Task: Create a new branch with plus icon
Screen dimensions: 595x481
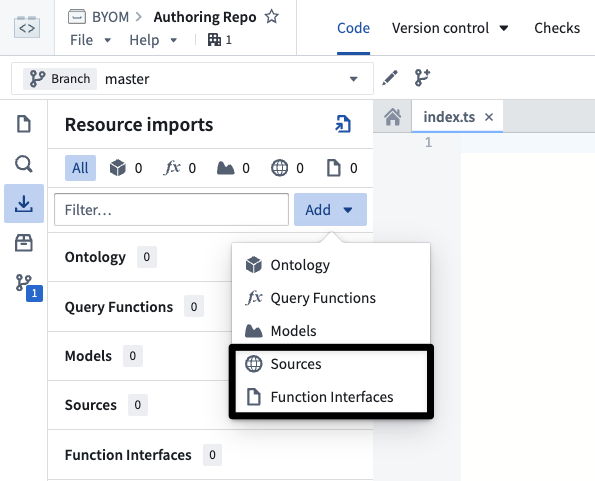Action: (422, 78)
